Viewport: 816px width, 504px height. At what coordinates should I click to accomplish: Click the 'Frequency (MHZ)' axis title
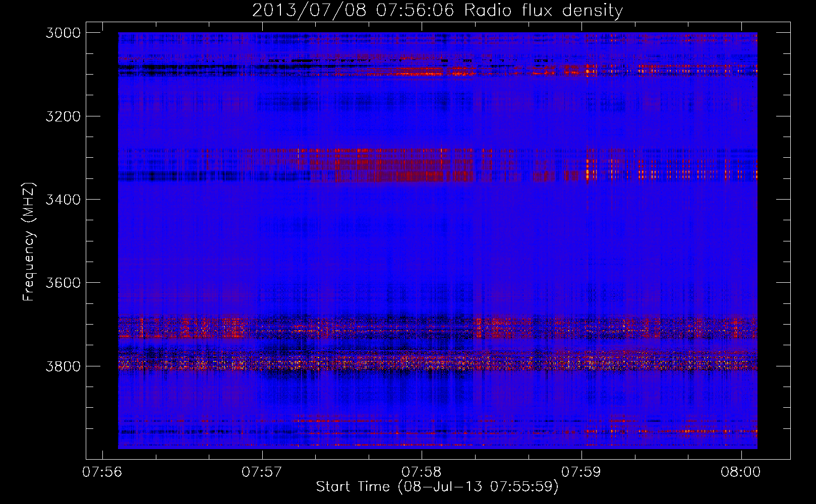pos(29,242)
